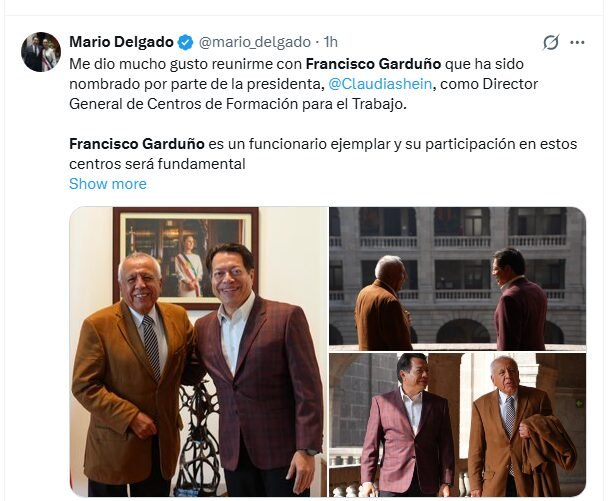
Task: Click the bold Francisco Garduño name in first line
Action: [373, 64]
